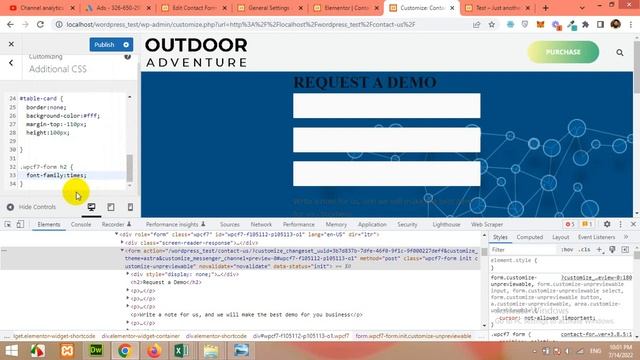Click the DevTools red error count badge
The height and width of the screenshot is (360, 640).
coord(569,224)
